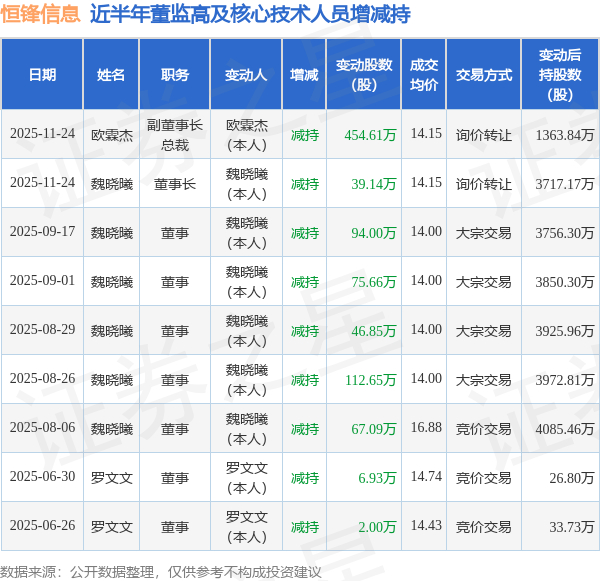Click the date 2025-09-01
600x581 pixels.
click(42, 281)
